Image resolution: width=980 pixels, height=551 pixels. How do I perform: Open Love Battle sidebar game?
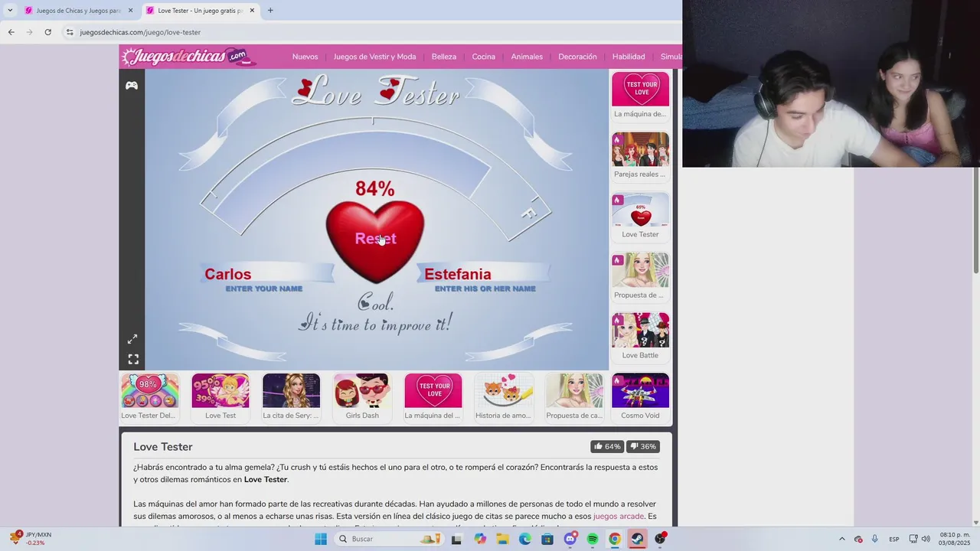pyautogui.click(x=640, y=337)
